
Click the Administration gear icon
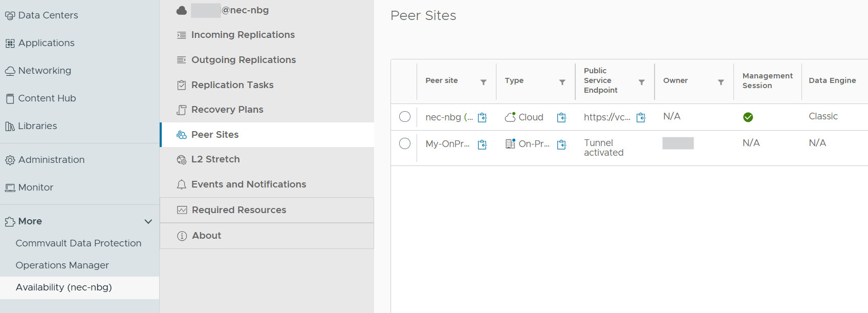[x=10, y=160]
